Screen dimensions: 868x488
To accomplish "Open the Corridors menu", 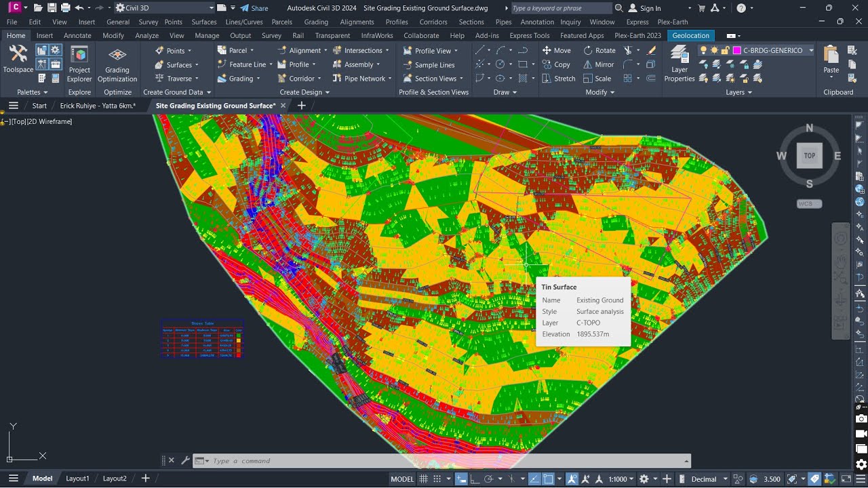I will point(433,22).
